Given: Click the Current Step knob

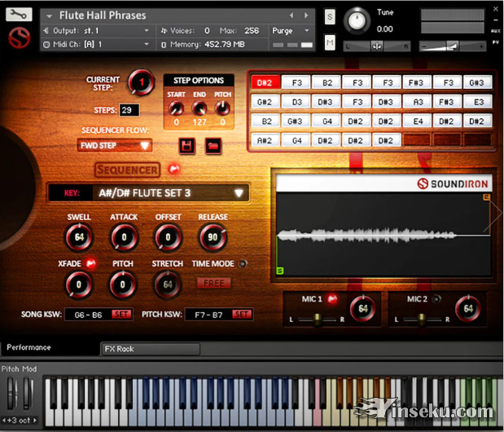Looking at the screenshot, I should click(x=141, y=82).
